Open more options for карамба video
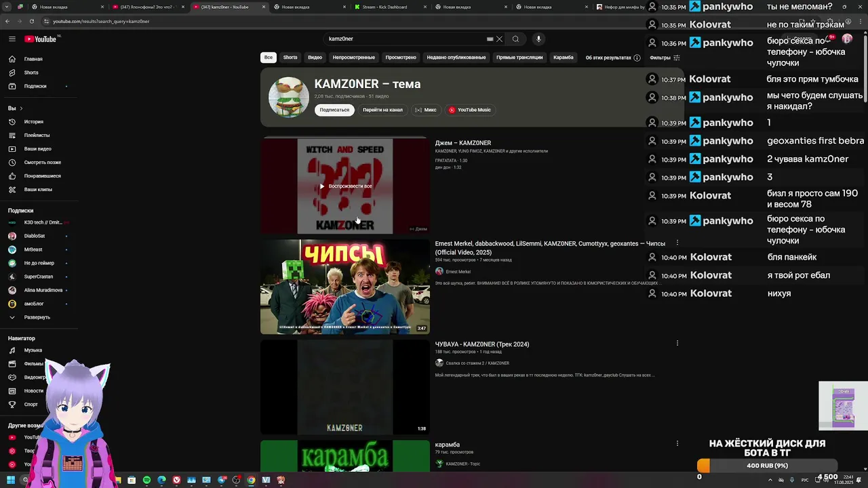This screenshot has height=488, width=868. [677, 443]
